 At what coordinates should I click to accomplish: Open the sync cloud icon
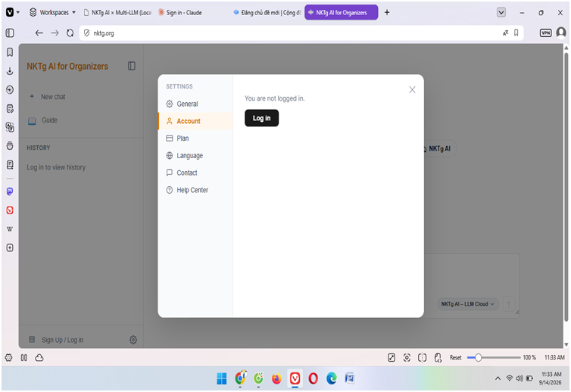(x=39, y=358)
